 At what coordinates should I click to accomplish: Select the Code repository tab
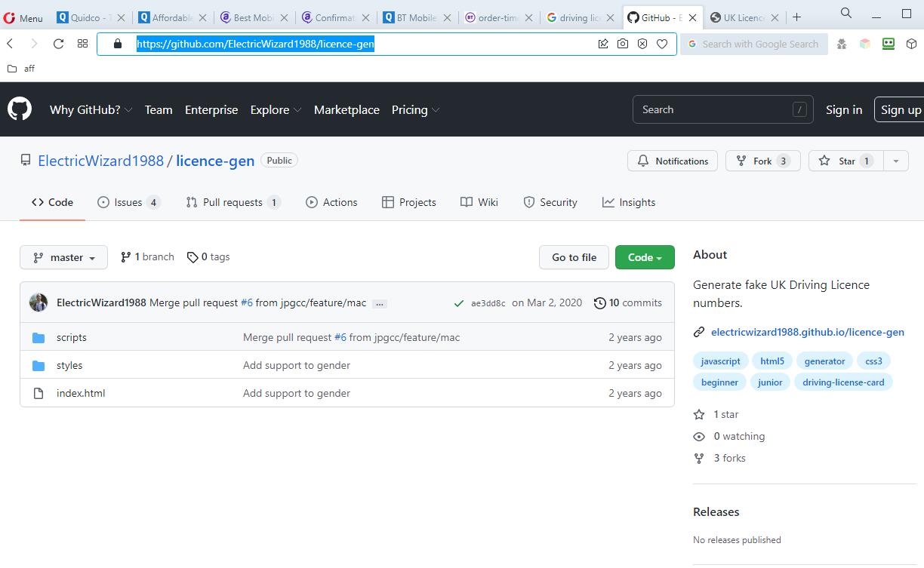tap(52, 202)
